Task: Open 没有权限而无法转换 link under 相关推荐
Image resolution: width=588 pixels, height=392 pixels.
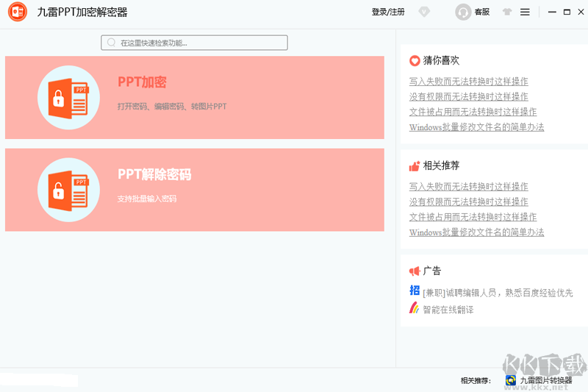Action: [469, 202]
